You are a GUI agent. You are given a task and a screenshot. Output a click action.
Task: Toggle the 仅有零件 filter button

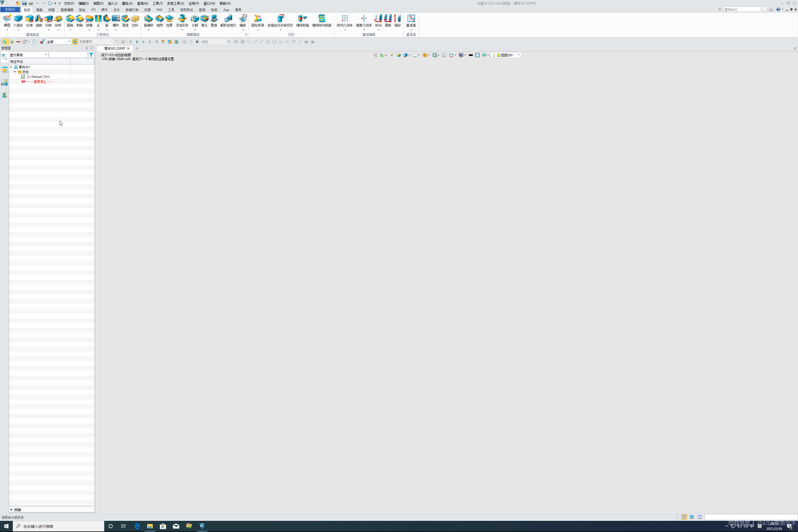tap(75, 42)
